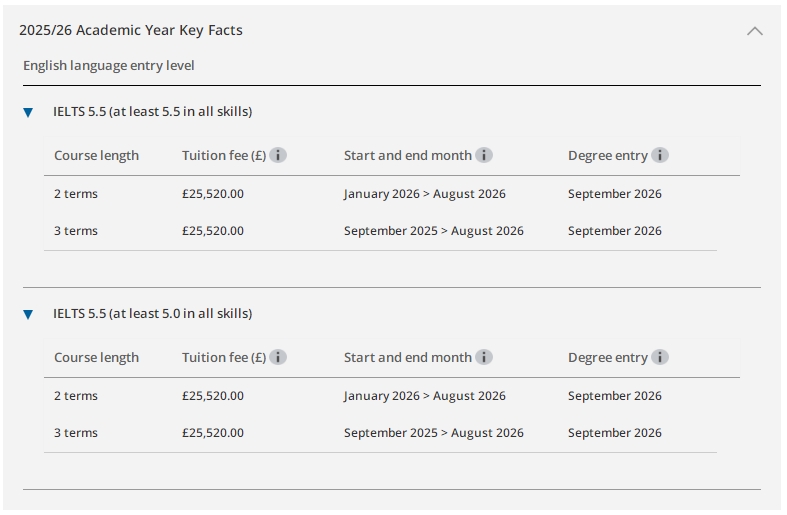
Task: Collapse triangle for IELTS 5.5 (at least 5.5)
Action: point(28,112)
